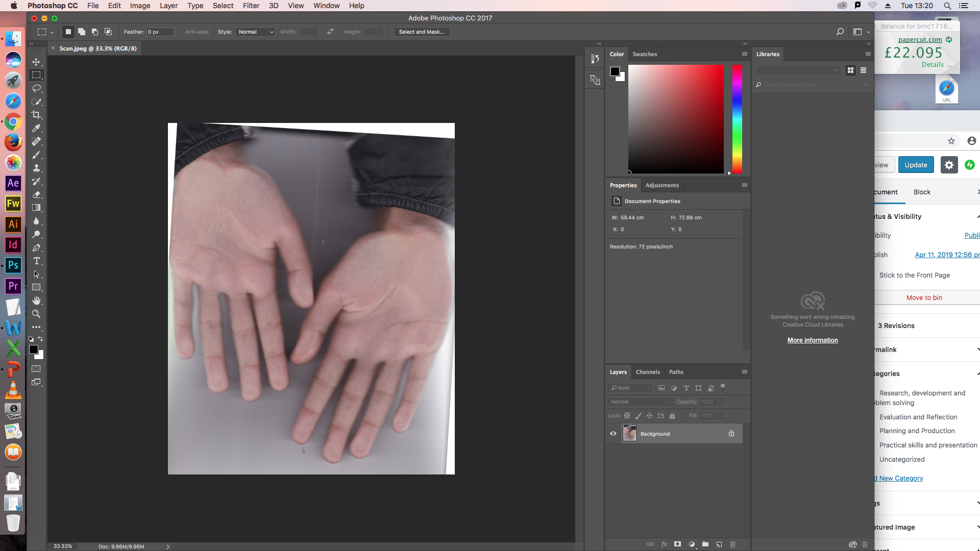Select the Hand tool
Viewport: 980px width, 551px height.
pyautogui.click(x=36, y=300)
